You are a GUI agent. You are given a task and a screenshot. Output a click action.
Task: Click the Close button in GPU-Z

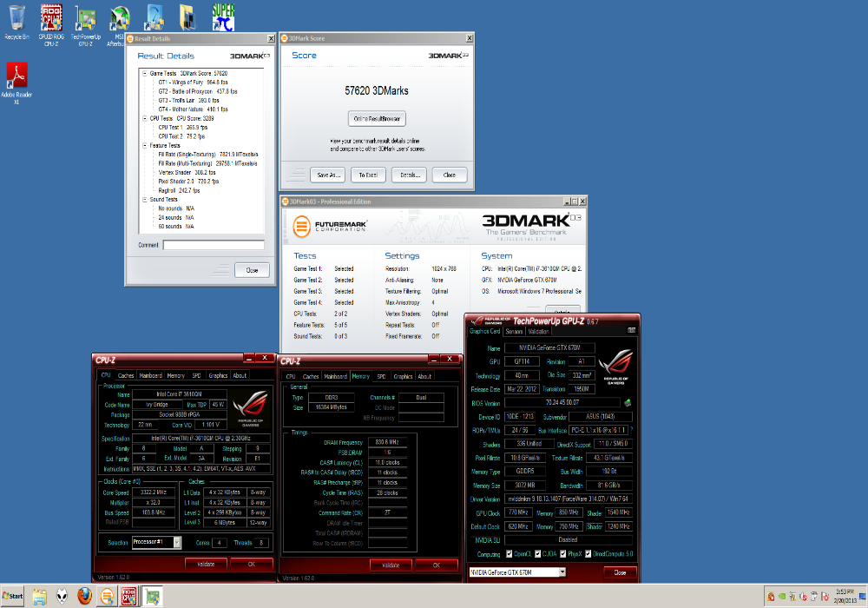(620, 572)
